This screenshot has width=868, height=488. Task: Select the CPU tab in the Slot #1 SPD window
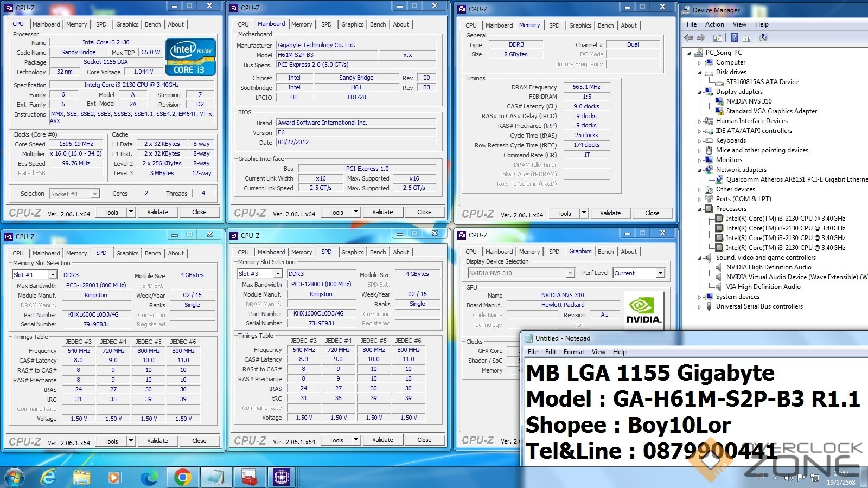(x=18, y=253)
